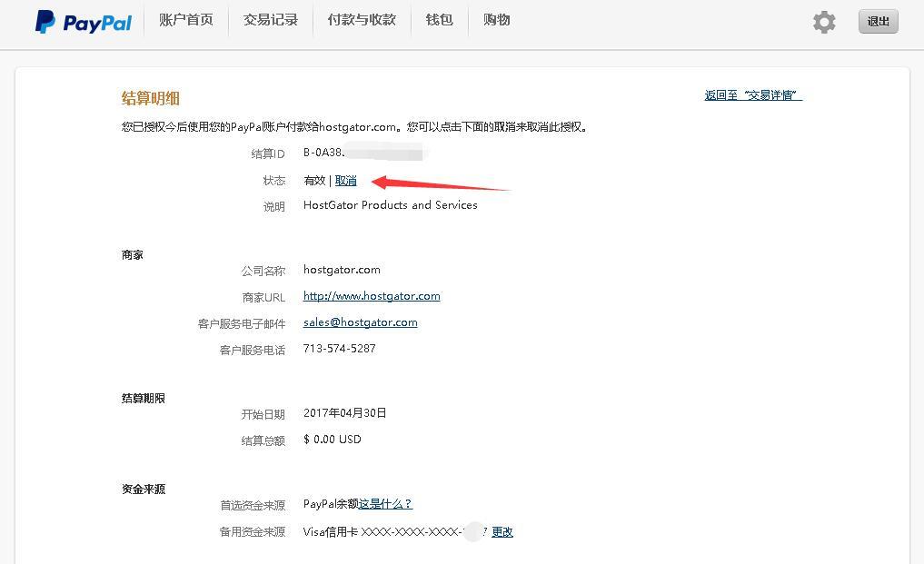Open the http://www.hostgator.com link
The width and height of the screenshot is (924, 564).
point(372,296)
